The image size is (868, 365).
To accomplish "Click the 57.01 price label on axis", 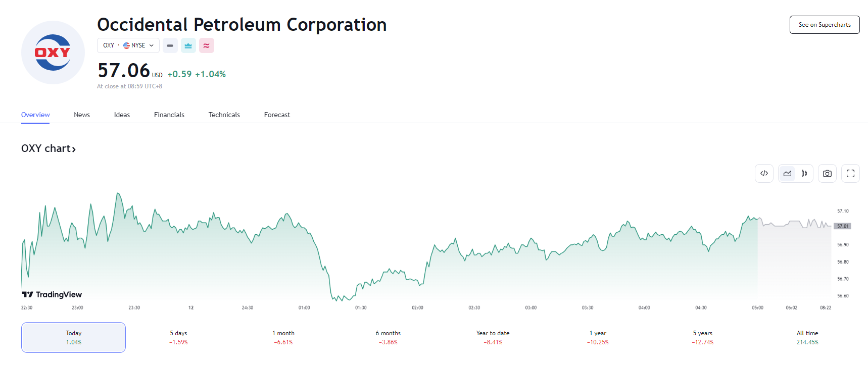I will click(x=843, y=226).
